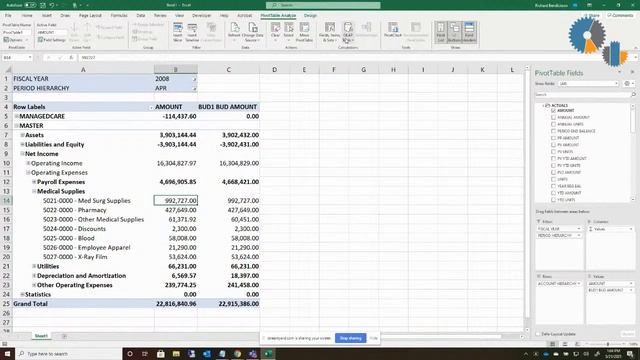Open the File tab
This screenshot has width=640, height=360.
click(8, 16)
